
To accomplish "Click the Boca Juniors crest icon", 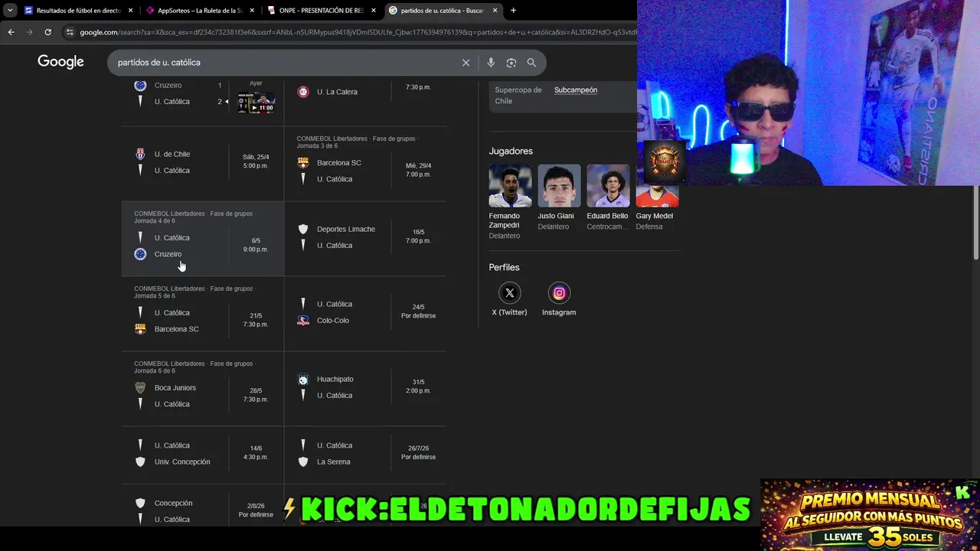I will pos(140,388).
